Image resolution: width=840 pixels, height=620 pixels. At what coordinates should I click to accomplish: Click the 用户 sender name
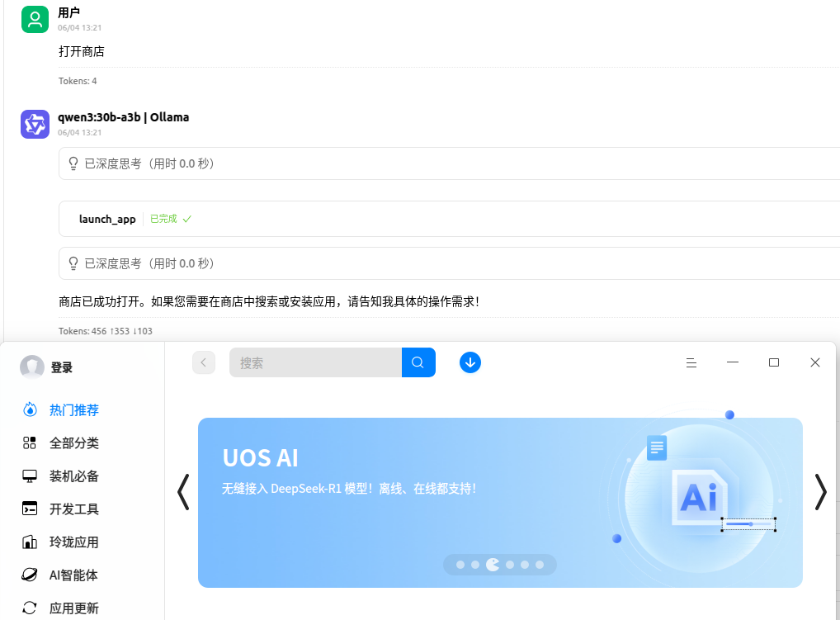pyautogui.click(x=69, y=13)
